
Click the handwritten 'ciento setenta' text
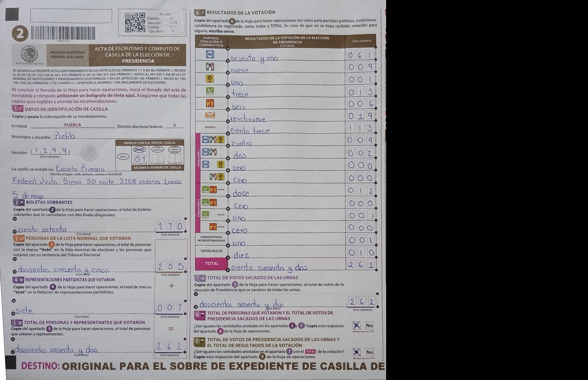(42, 230)
